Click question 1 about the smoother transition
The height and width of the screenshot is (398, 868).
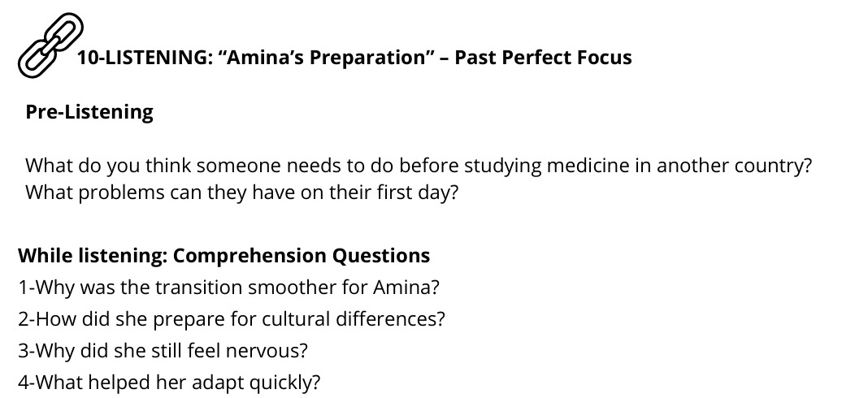pos(228,288)
